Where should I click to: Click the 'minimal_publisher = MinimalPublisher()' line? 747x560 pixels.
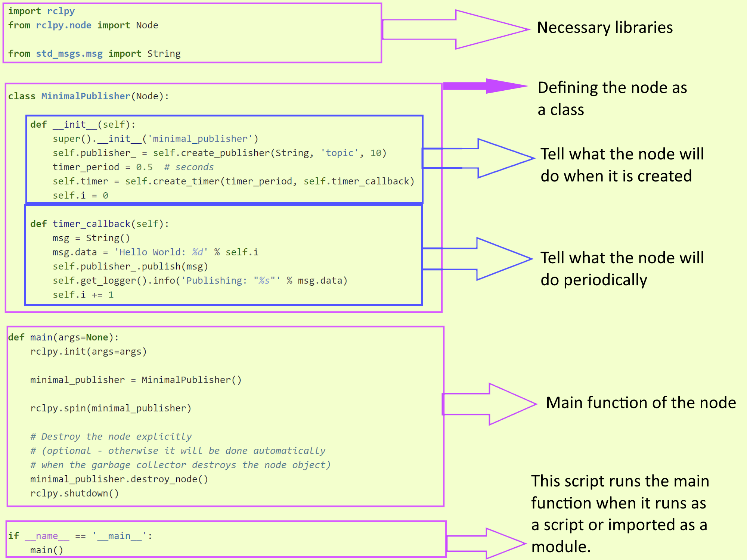pos(136,380)
